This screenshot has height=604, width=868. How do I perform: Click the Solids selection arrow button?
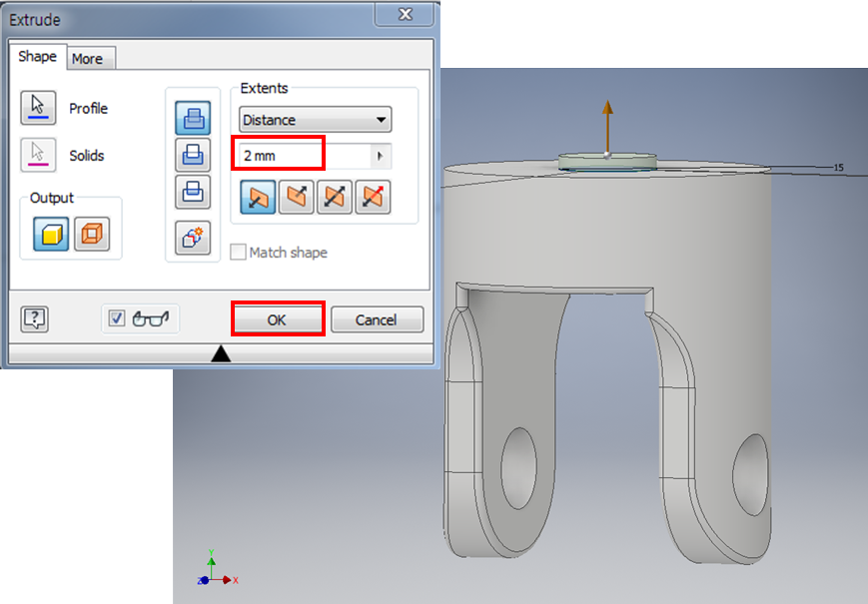point(38,155)
